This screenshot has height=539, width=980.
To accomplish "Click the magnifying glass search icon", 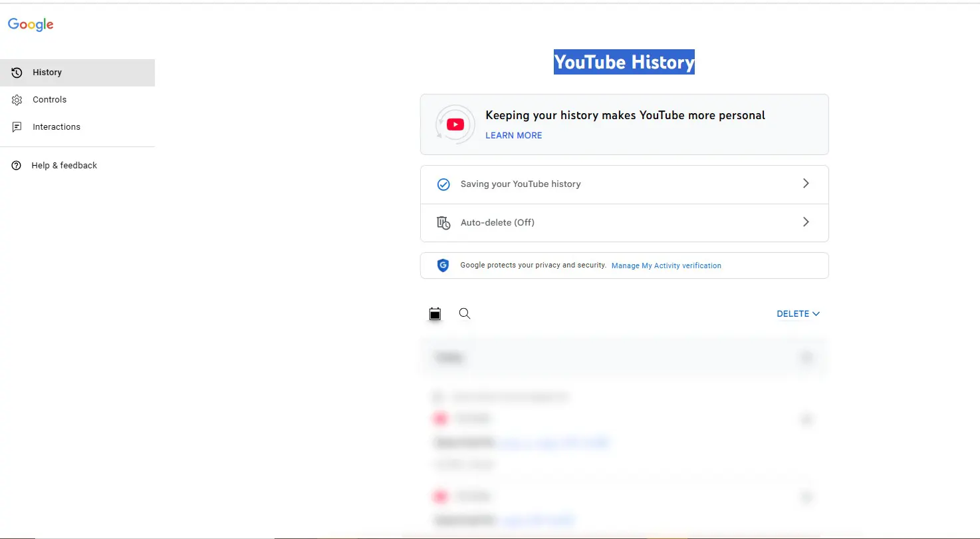I will [x=465, y=313].
